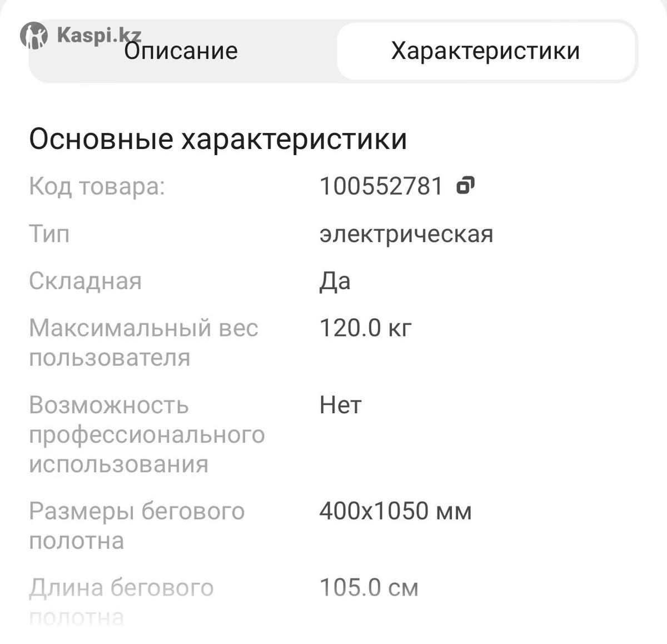The image size is (667, 644).
Task: Click the Kaspi.kz round logo icon
Action: click(34, 36)
